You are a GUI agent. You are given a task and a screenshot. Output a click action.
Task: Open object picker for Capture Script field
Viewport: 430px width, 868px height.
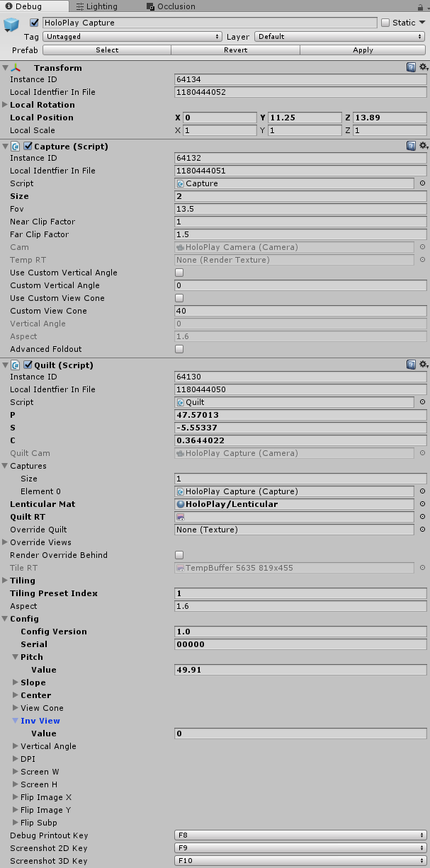[x=422, y=183]
